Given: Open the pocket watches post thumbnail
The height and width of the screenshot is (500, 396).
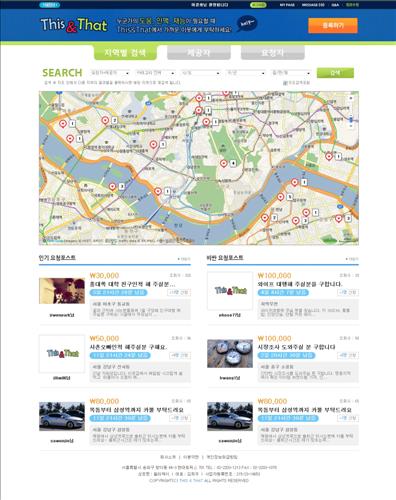Looking at the screenshot, I should click(x=230, y=353).
